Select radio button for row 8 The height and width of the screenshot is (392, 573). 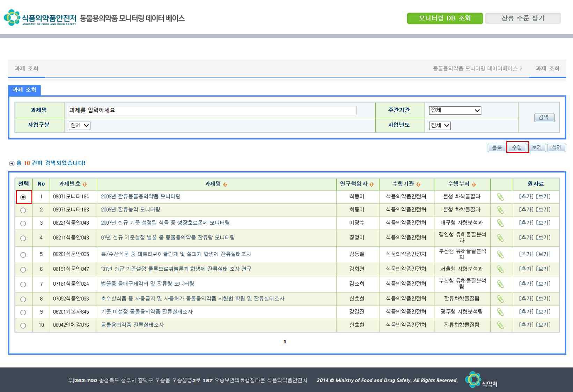point(23,299)
